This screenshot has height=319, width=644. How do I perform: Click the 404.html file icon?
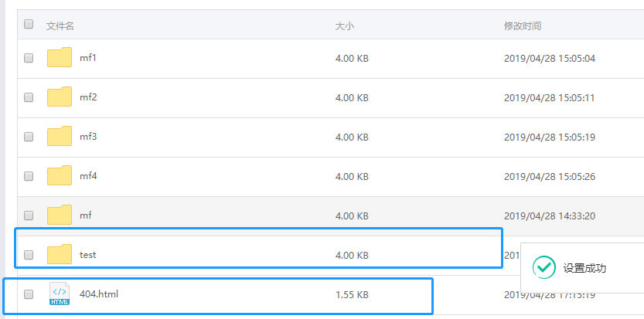[x=60, y=294]
